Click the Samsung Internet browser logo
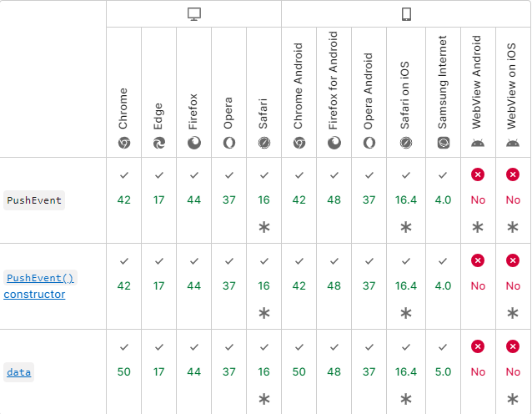532x414 pixels. point(443,143)
